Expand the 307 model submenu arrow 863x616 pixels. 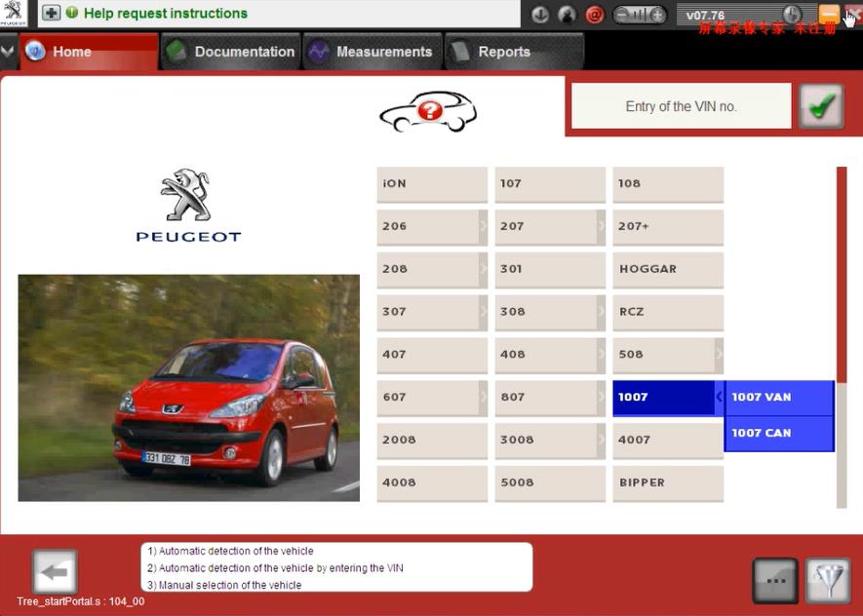[484, 312]
